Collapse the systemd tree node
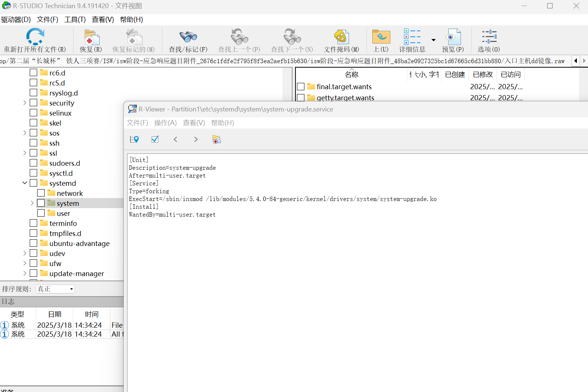Screen dimensions: 588x392 25,183
